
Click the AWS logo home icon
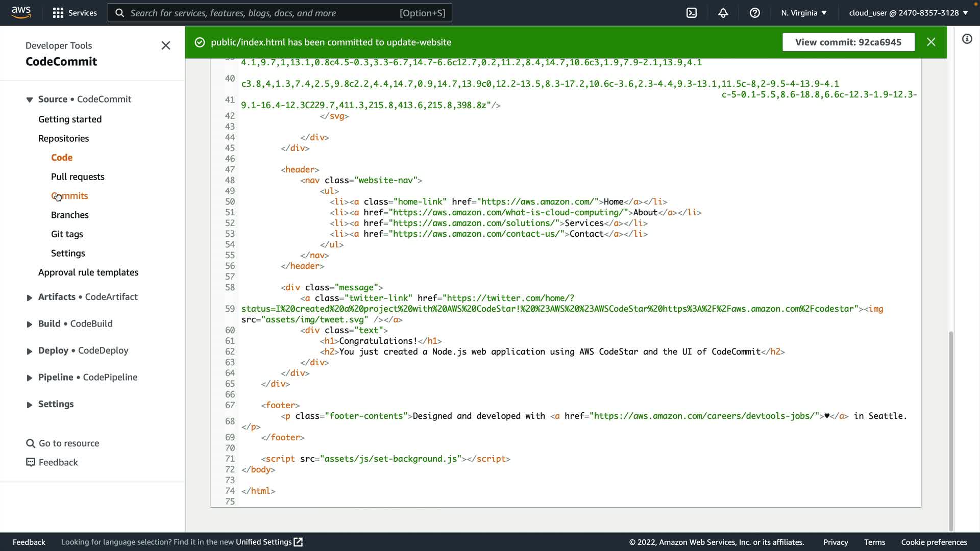[21, 12]
